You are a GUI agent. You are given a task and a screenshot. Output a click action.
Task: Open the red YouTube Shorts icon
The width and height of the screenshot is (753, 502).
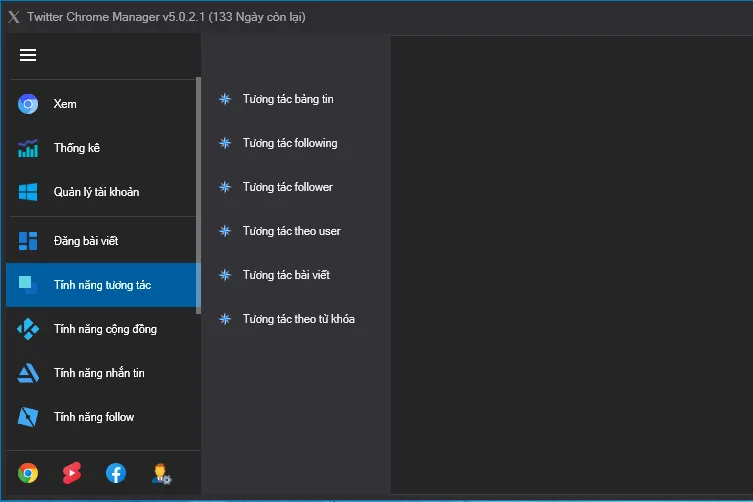click(x=72, y=473)
